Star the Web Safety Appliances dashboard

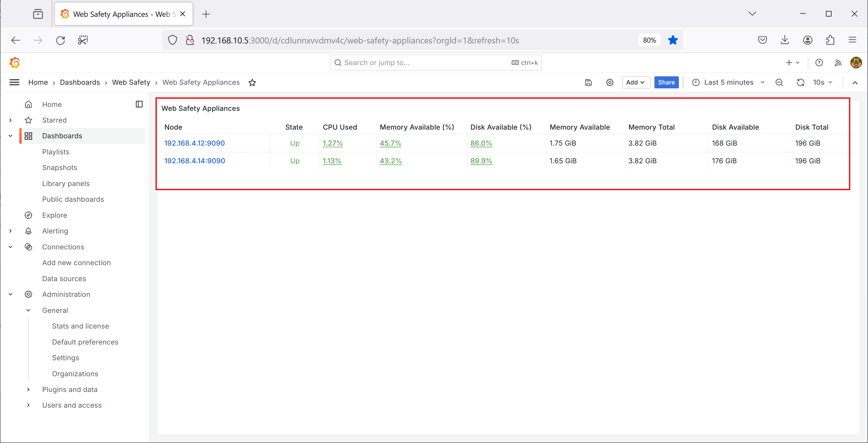(x=252, y=82)
